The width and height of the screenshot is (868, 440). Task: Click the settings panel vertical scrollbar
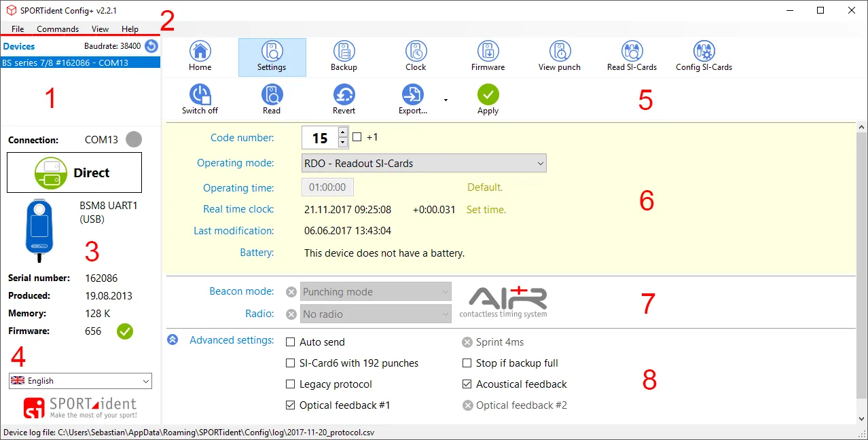[862, 265]
